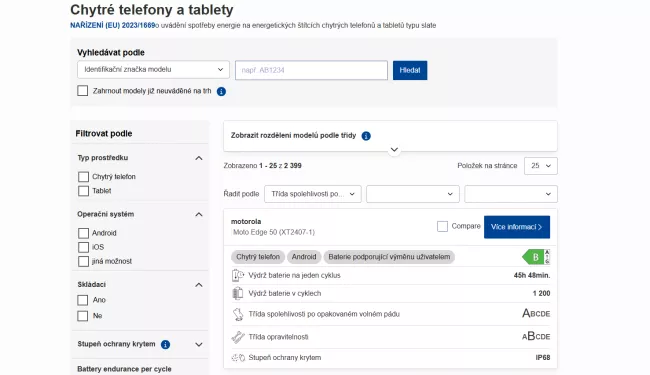This screenshot has width=650, height=375.
Task: Click info icon next to Zahrnout modely
Action: pos(221,92)
